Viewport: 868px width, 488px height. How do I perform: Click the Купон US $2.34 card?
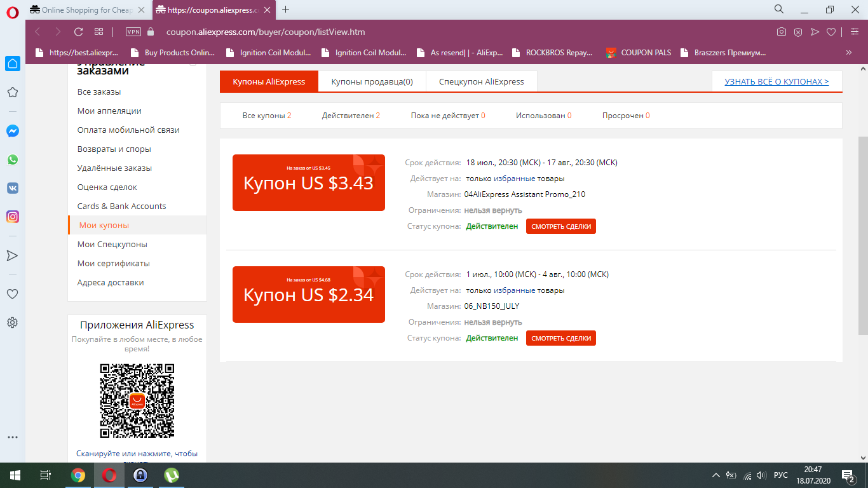pyautogui.click(x=309, y=294)
